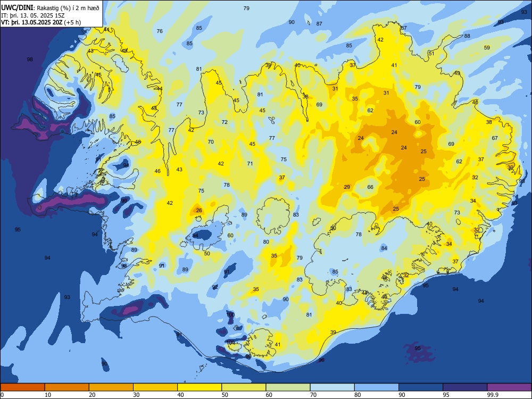Select the 10–20 orange legend swatch
Viewport: 532px width, 399px height.
[67, 387]
